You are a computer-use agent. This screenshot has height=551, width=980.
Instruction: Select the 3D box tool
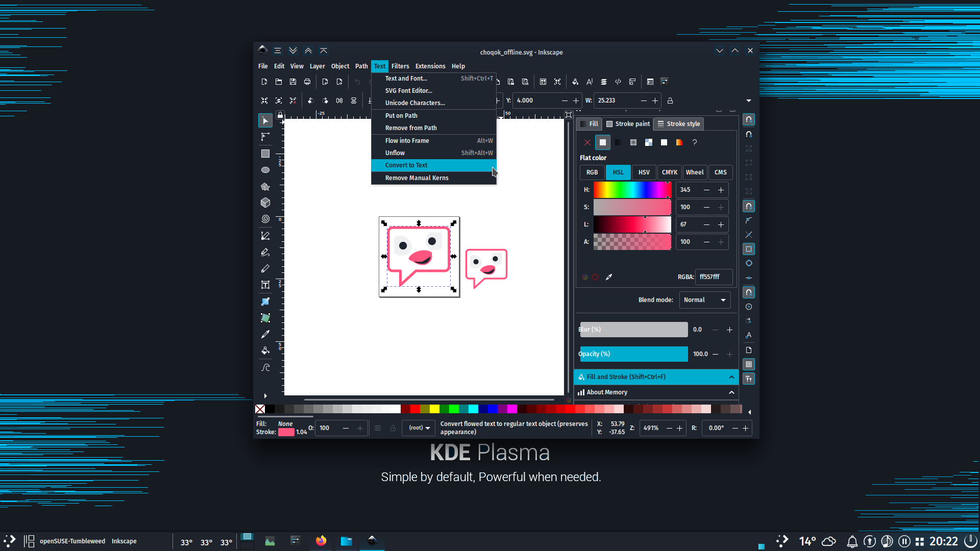[x=265, y=203]
